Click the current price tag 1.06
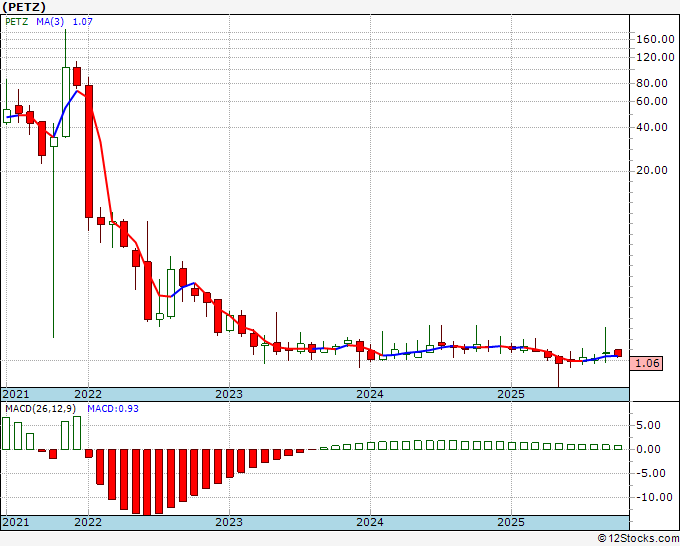The height and width of the screenshot is (546, 680). pos(647,363)
